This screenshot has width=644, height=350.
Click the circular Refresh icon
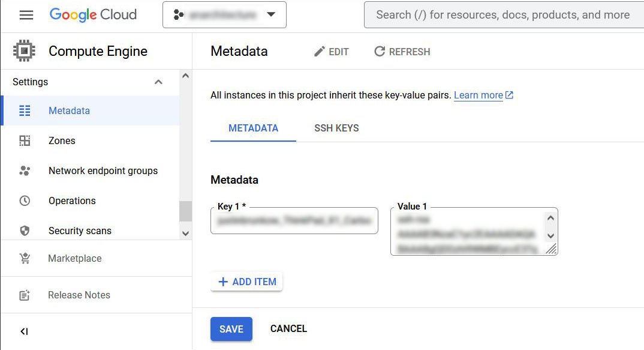pyautogui.click(x=380, y=52)
